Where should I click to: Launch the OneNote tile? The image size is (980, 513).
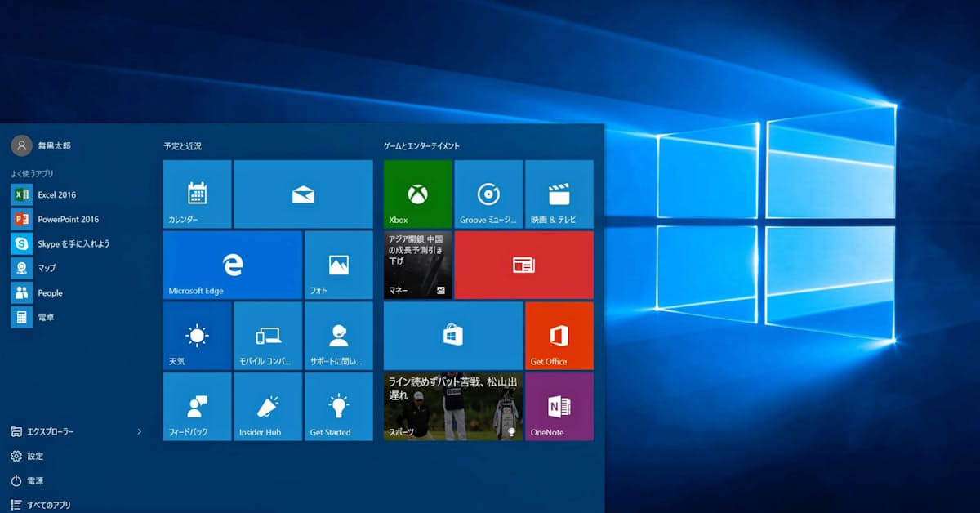click(559, 407)
